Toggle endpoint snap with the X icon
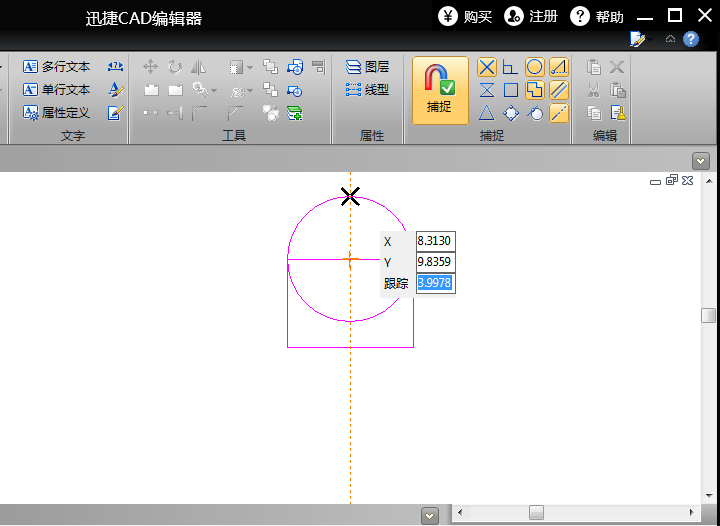This screenshot has width=720, height=526. pyautogui.click(x=487, y=68)
